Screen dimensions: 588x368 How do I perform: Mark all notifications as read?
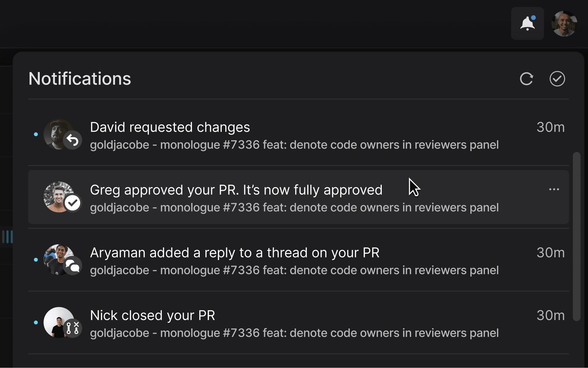[x=557, y=79]
